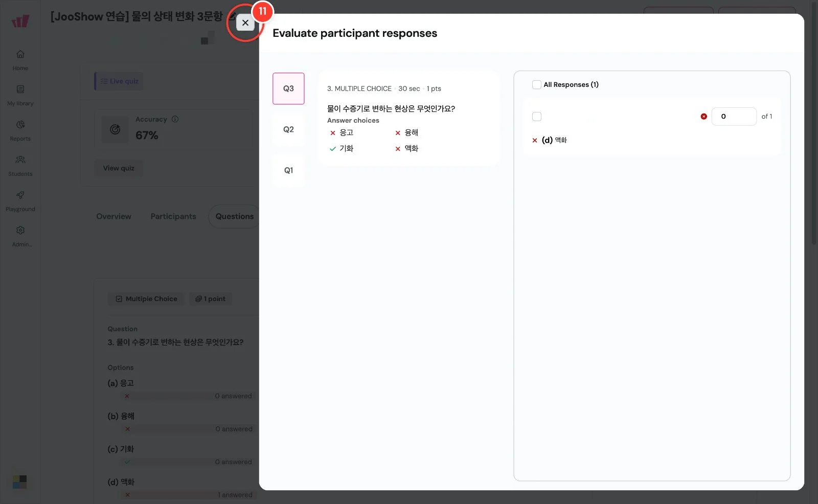The width and height of the screenshot is (818, 504).
Task: Open My library in the sidebar
Action: (x=20, y=96)
